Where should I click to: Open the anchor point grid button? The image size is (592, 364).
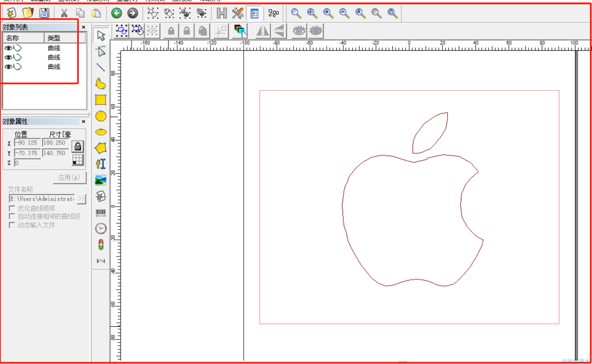point(78,159)
